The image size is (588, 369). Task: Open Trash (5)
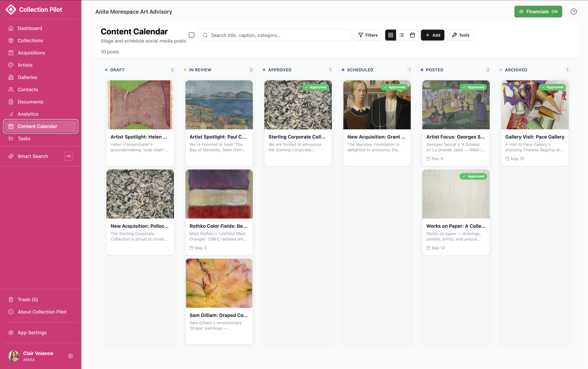pyautogui.click(x=40, y=299)
